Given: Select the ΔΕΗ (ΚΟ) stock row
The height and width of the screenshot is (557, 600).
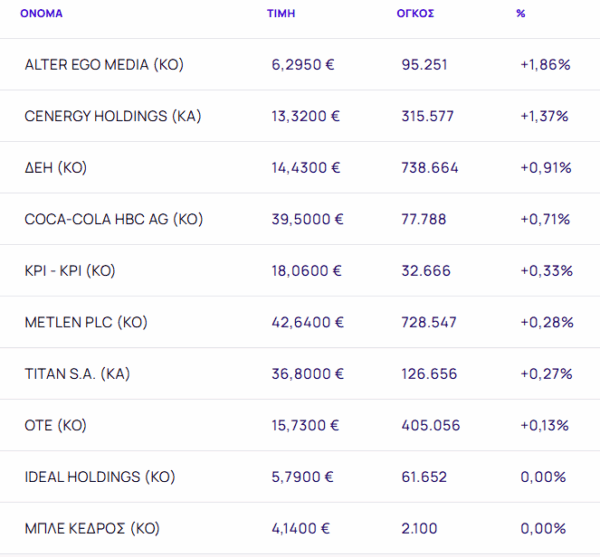Looking at the screenshot, I should [x=56, y=168].
